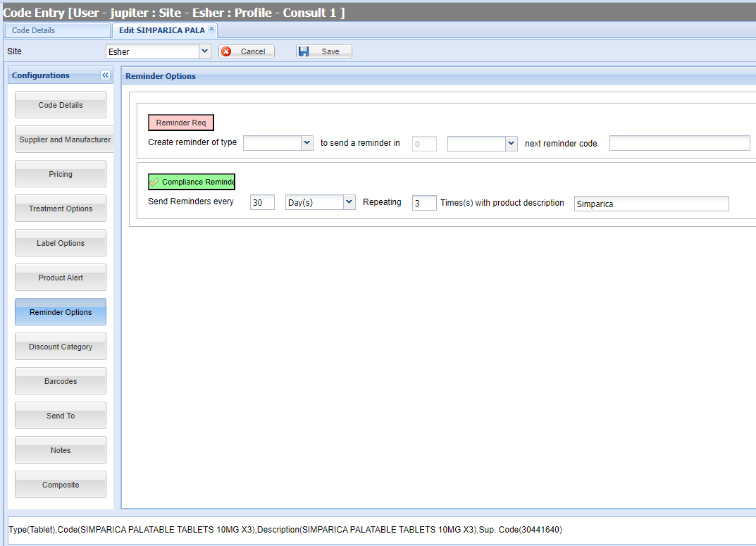Open Supplier and Manufacturer configuration
This screenshot has width=756, height=546.
point(64,139)
